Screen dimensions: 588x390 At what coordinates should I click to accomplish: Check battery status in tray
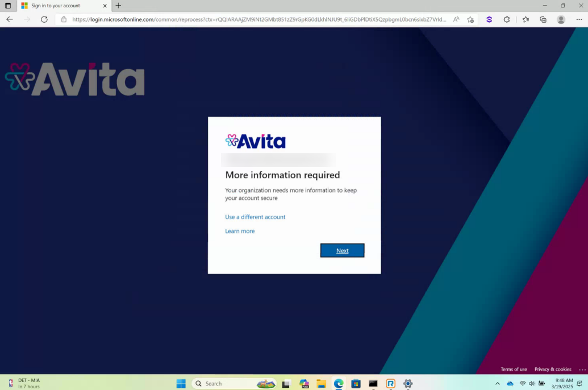click(x=542, y=383)
